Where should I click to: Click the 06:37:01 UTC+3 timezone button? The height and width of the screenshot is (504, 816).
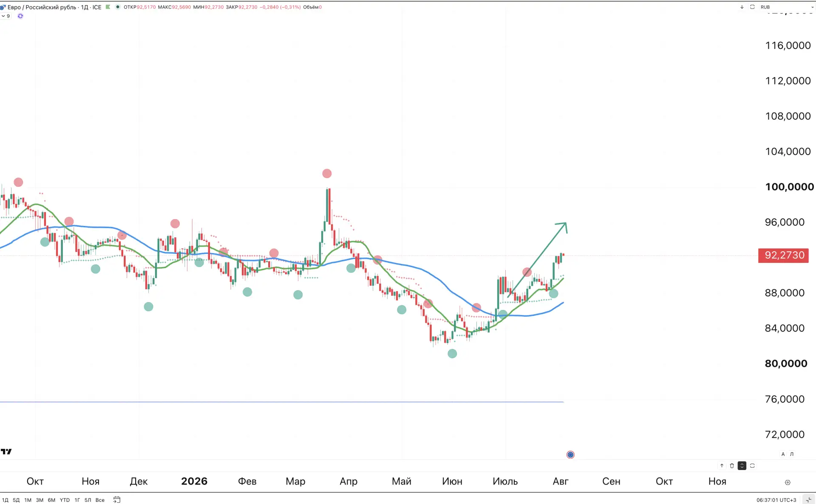click(776, 500)
